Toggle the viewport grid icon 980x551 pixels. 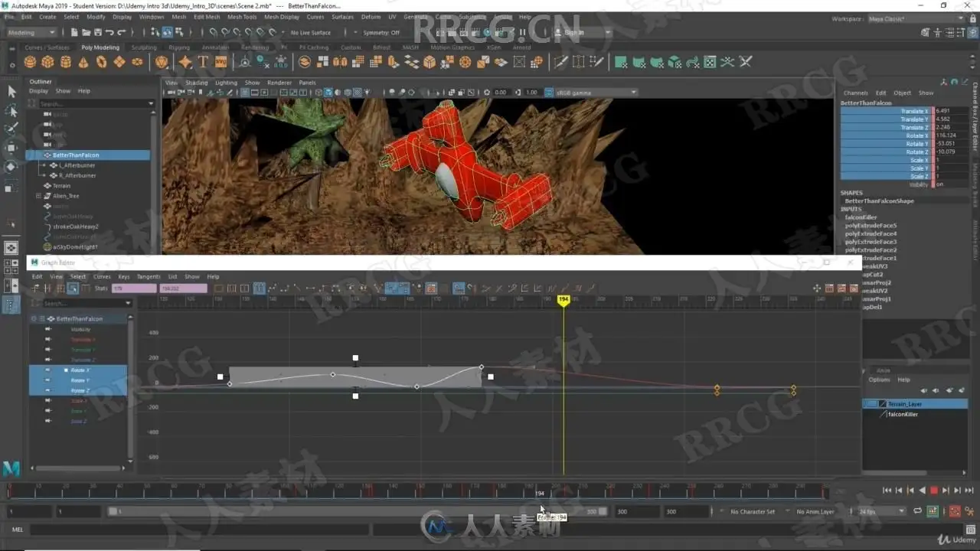pyautogui.click(x=244, y=93)
